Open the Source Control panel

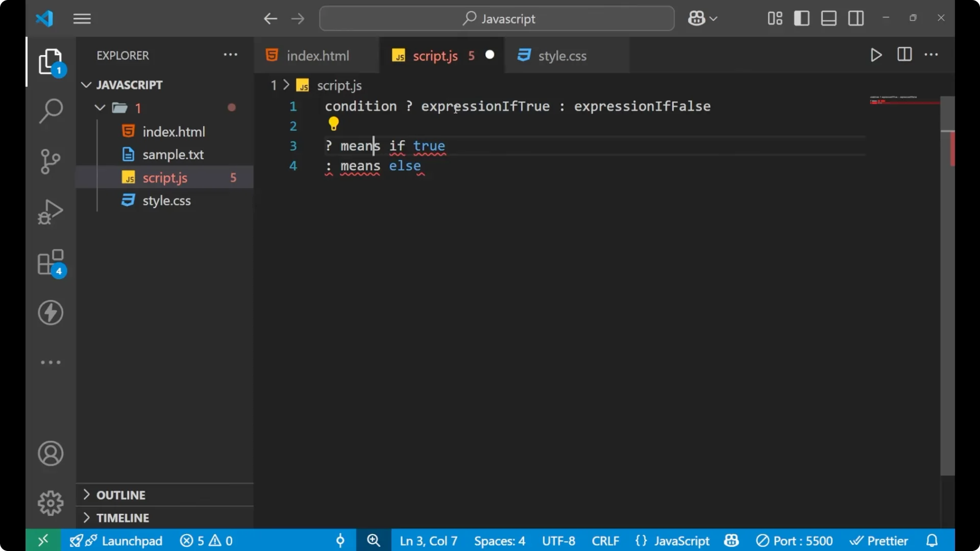point(51,161)
